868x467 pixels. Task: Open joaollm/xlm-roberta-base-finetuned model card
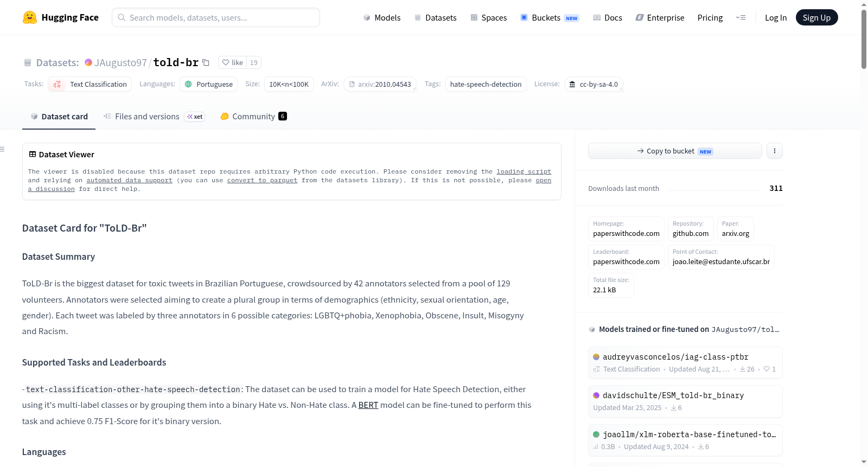point(685,440)
